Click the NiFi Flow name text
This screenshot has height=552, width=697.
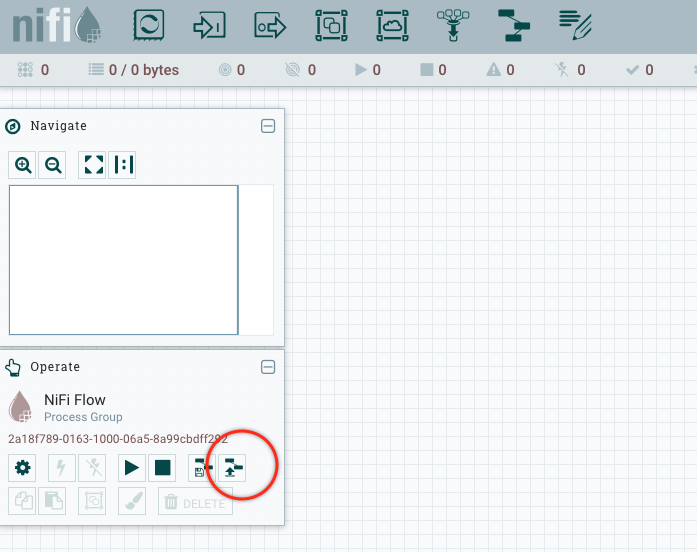[75, 400]
